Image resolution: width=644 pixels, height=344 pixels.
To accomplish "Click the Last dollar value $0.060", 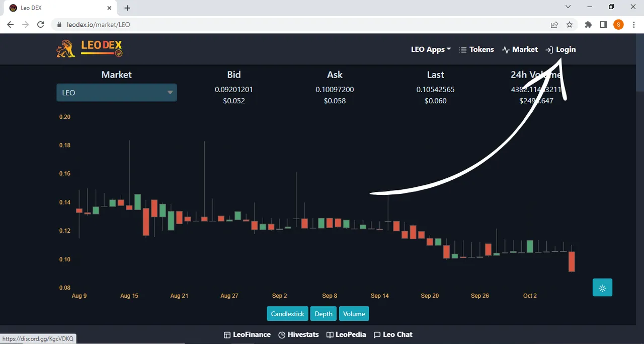I will point(435,101).
